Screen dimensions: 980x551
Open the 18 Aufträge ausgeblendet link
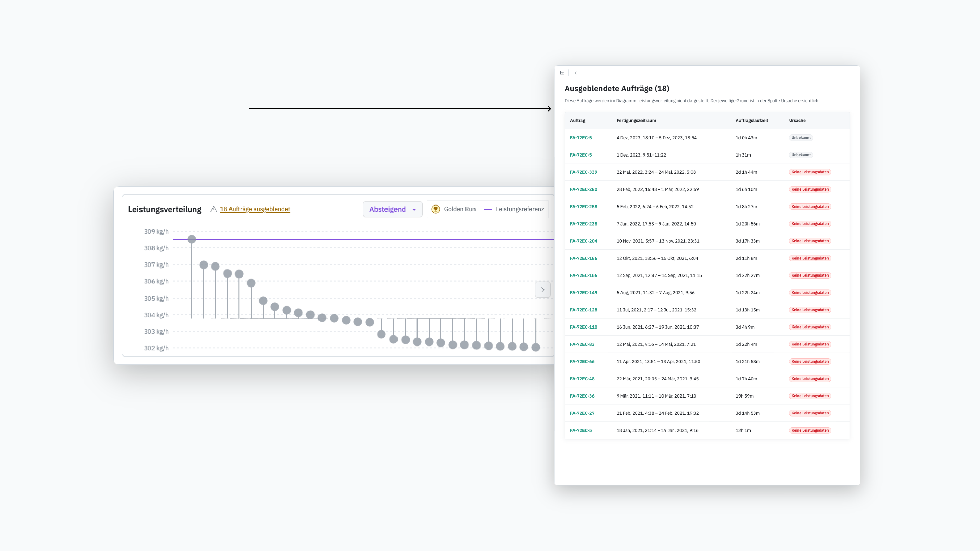pyautogui.click(x=255, y=209)
